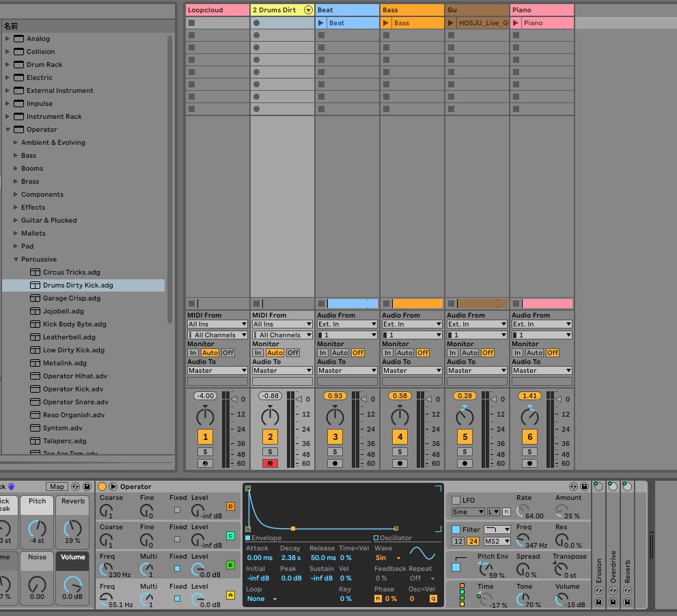Select Operator oscillator B
The width and height of the screenshot is (677, 616).
pos(230,565)
